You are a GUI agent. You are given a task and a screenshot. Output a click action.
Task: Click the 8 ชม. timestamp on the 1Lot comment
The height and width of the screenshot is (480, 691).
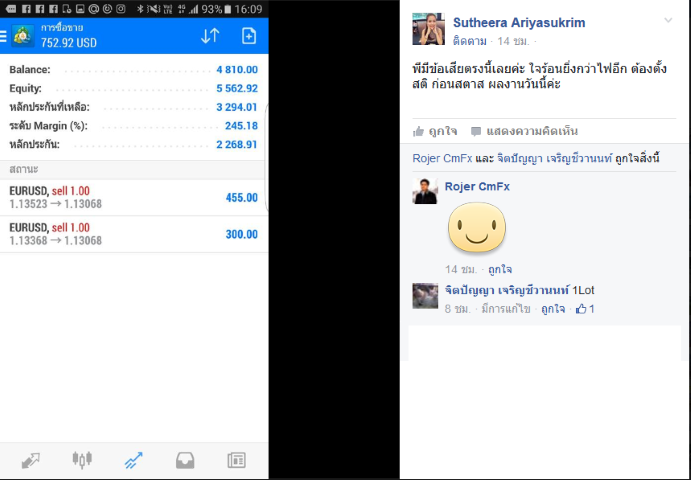(x=457, y=309)
